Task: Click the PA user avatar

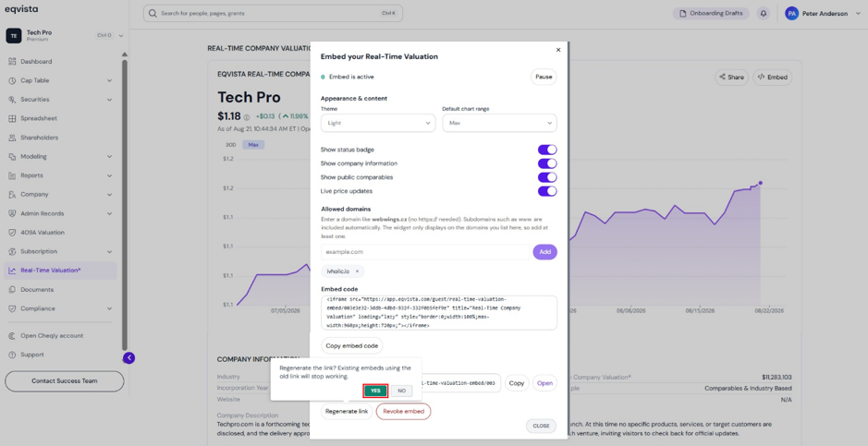Action: (791, 13)
